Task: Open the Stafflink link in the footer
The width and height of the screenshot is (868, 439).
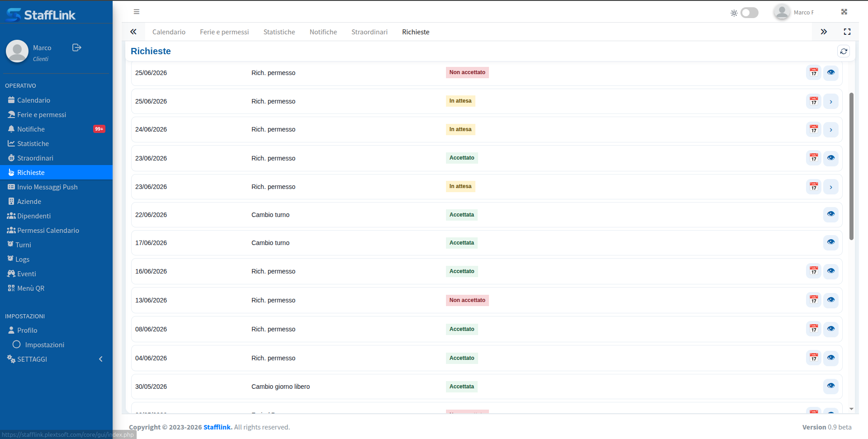Action: coord(217,427)
